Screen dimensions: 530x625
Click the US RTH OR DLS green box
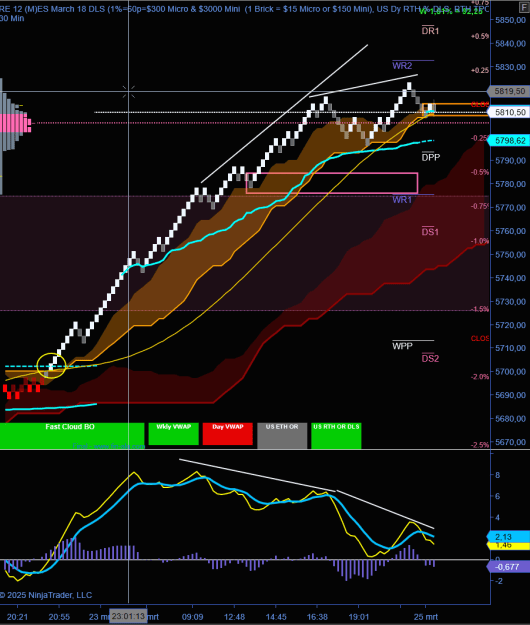click(336, 436)
